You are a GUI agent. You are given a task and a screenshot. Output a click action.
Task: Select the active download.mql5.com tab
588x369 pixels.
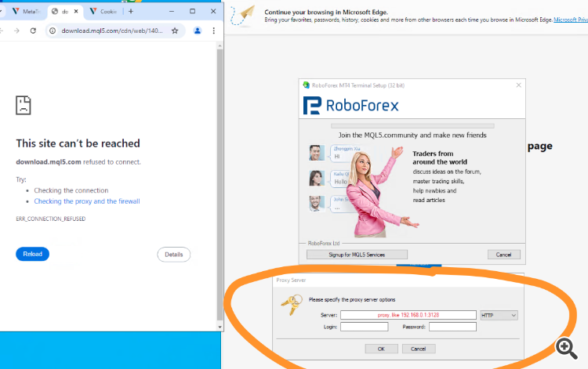click(x=65, y=12)
